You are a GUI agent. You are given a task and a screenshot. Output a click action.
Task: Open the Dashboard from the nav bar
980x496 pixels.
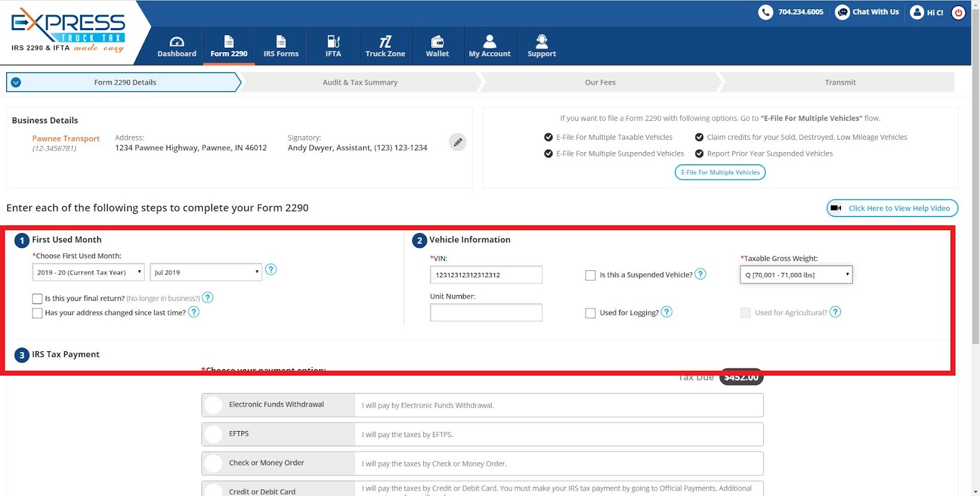(x=176, y=46)
